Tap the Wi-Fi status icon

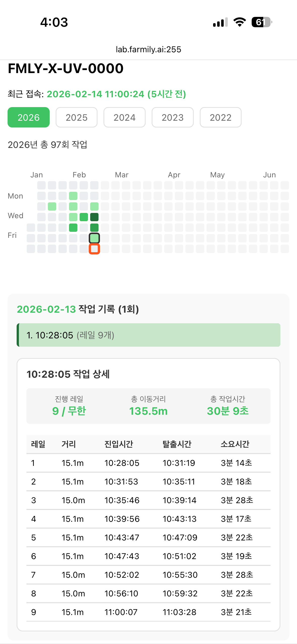pyautogui.click(x=240, y=22)
